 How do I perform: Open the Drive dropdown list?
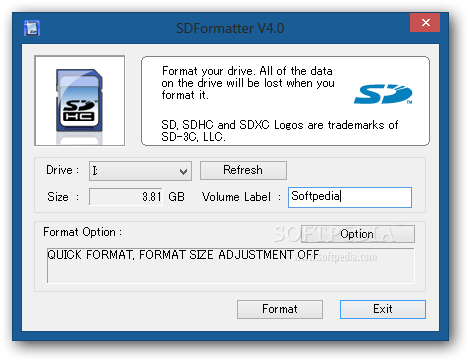(140, 171)
